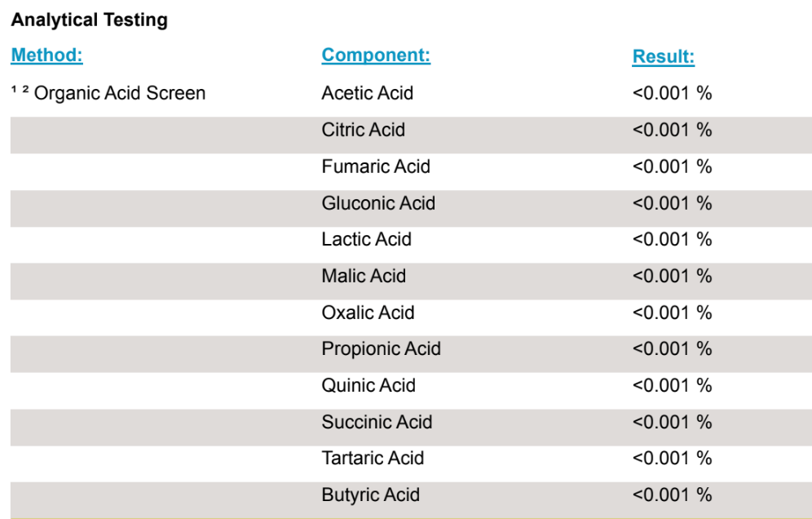Screen dimensions: 812x519
Task: Click the Butyric Acid result value
Action: click(x=672, y=495)
